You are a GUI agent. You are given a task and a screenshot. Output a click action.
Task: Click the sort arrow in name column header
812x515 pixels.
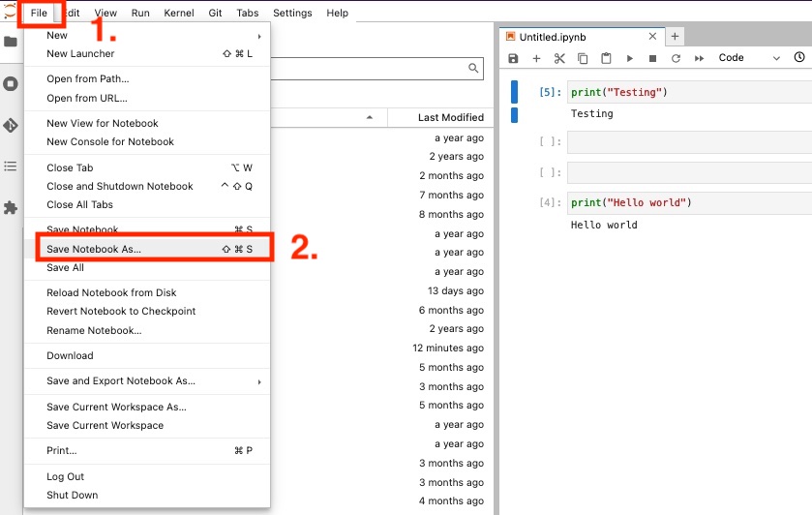point(370,117)
